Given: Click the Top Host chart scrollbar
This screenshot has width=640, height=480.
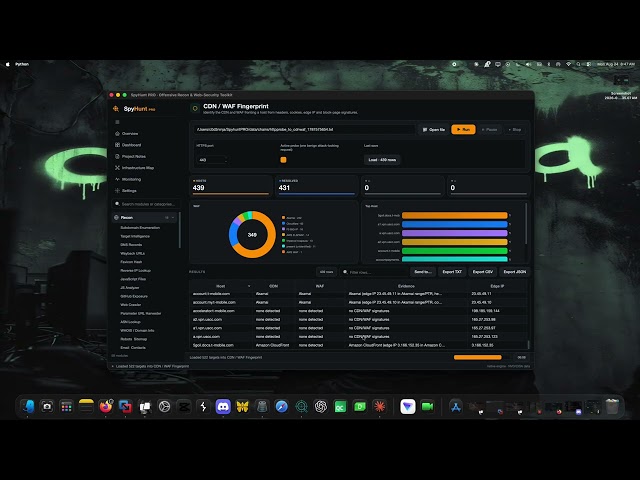Looking at the screenshot, I should 526,224.
